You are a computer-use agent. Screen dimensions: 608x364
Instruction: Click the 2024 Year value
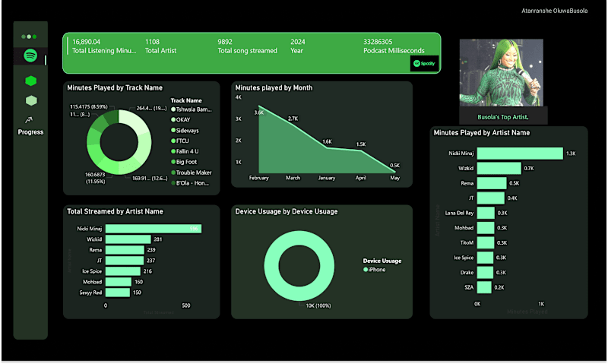298,42
